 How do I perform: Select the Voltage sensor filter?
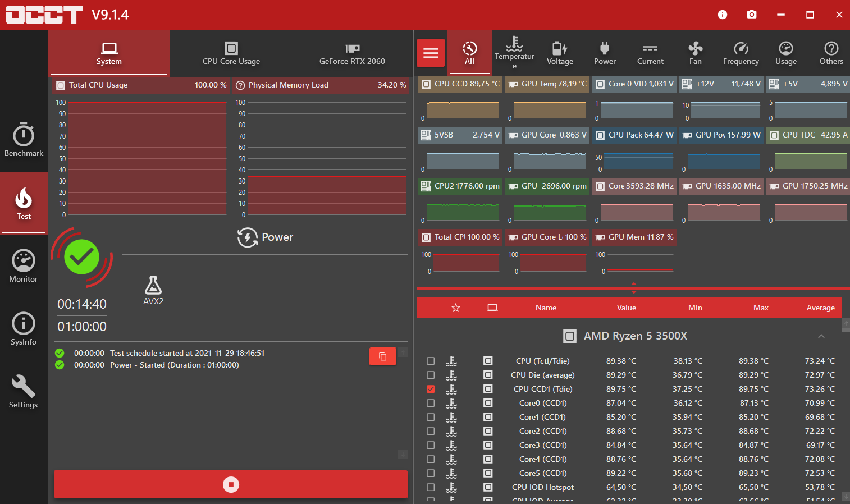click(x=560, y=53)
